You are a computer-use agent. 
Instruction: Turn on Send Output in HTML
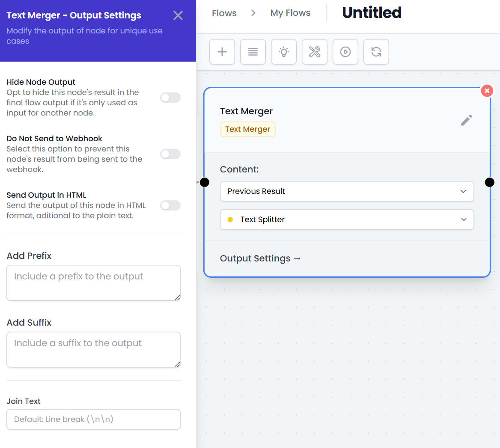(170, 205)
